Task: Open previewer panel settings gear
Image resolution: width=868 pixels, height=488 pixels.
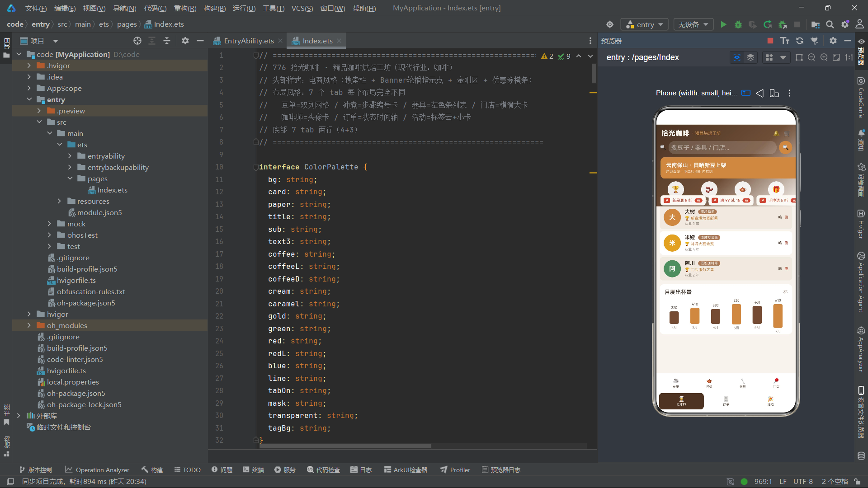Action: tap(833, 41)
